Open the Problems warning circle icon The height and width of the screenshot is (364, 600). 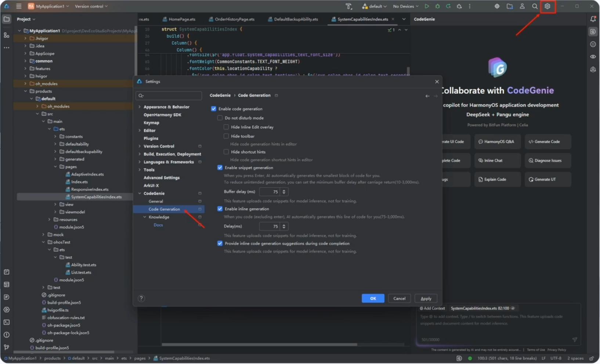click(x=7, y=335)
